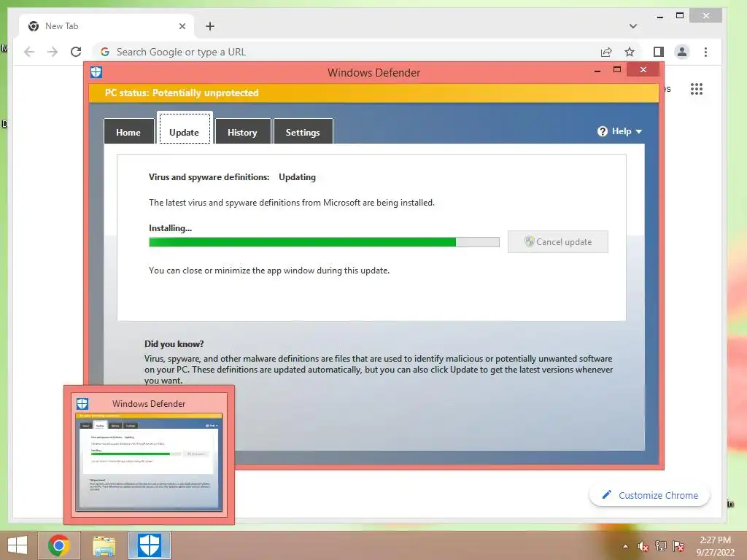Open Chrome's three-dot menu

(x=705, y=52)
